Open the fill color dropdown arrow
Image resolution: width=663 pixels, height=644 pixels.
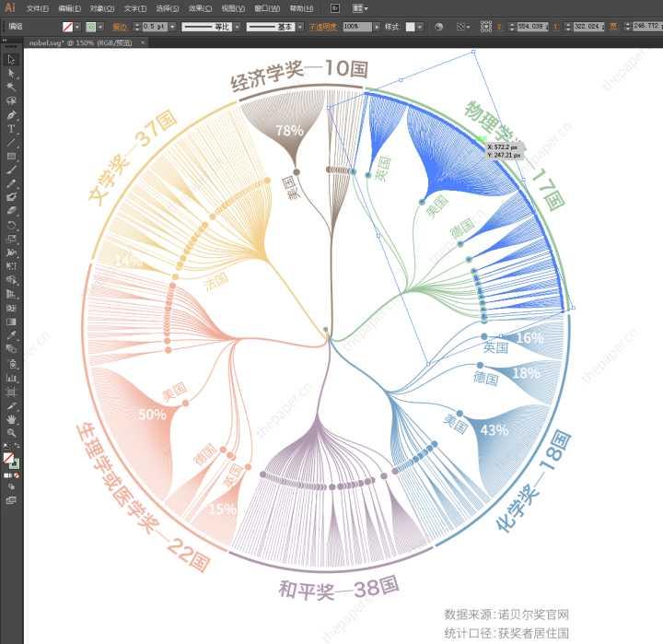tap(77, 27)
